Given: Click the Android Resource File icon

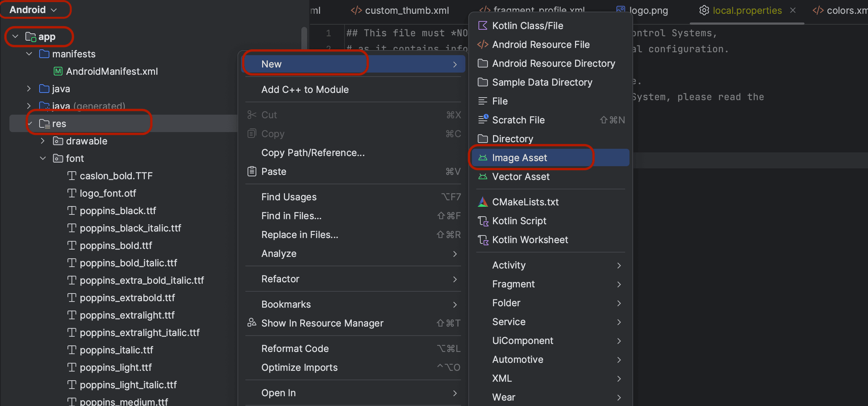Looking at the screenshot, I should [482, 45].
